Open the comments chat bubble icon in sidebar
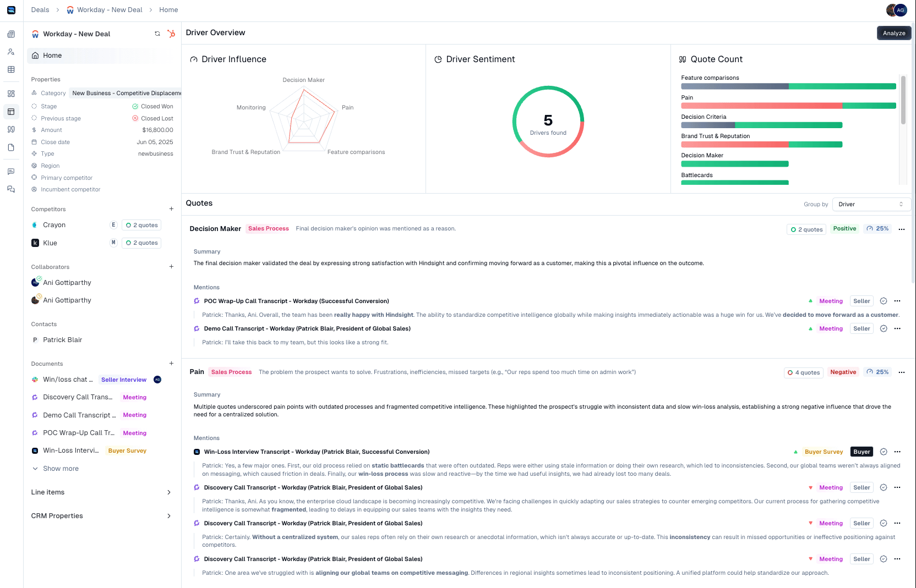Screen dimensions: 916x588 tap(11, 171)
